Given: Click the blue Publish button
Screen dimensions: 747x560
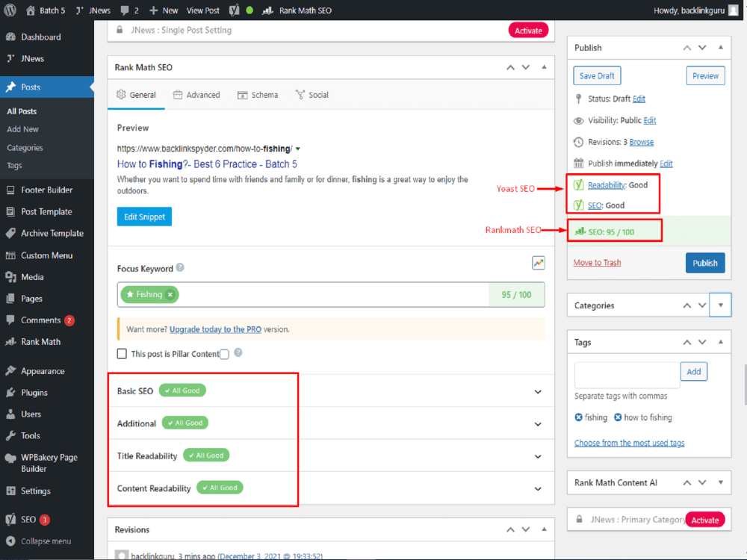Looking at the screenshot, I should click(705, 263).
